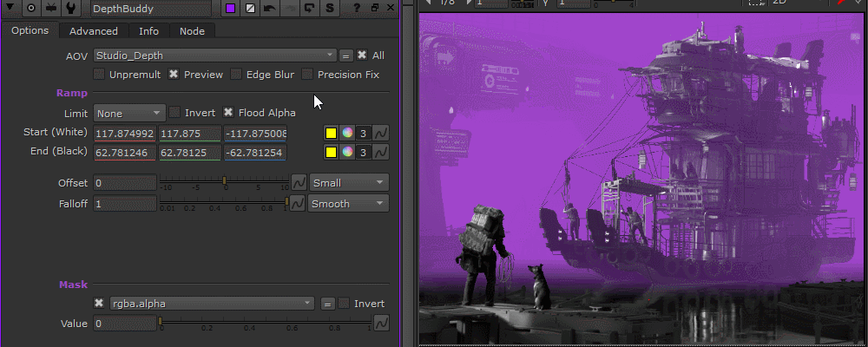Viewport: 868px width, 347px height.
Task: Click the Offset value field
Action: point(125,183)
